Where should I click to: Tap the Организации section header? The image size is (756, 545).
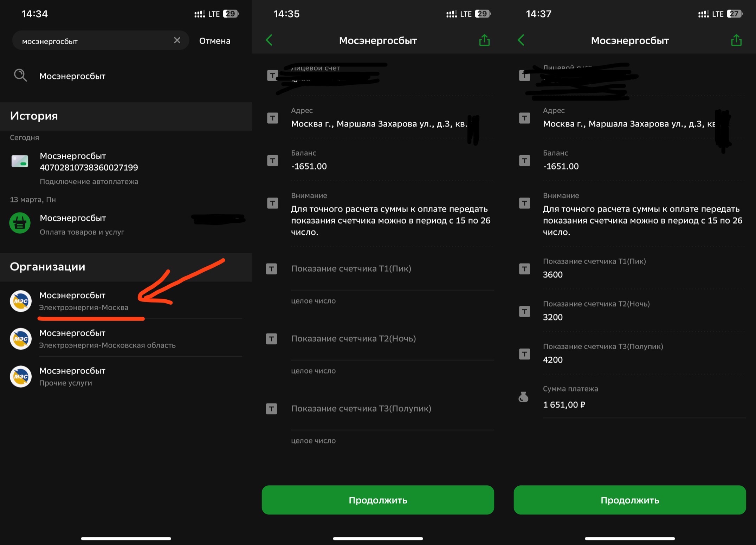[x=47, y=266]
